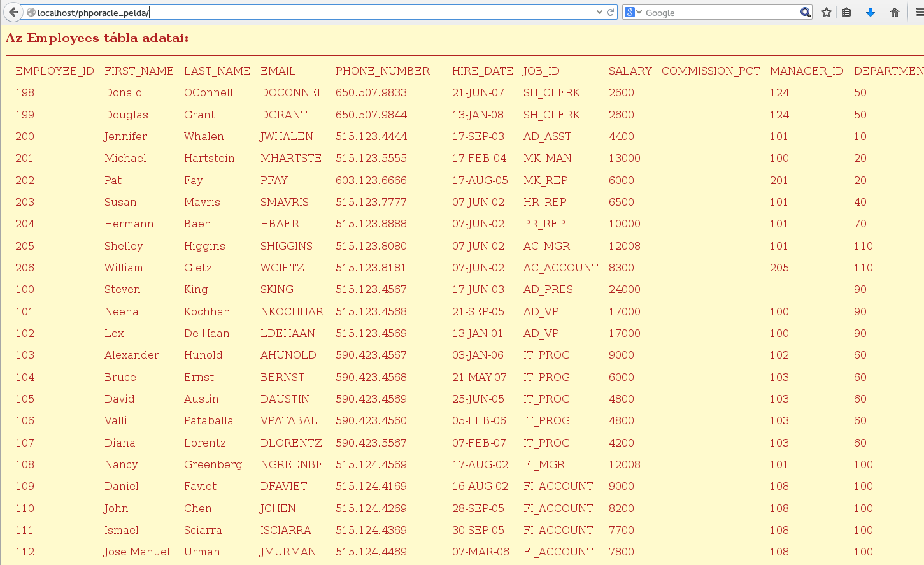Viewport: 924px width, 565px height.
Task: Open the Google search engine selector
Action: pyautogui.click(x=633, y=12)
